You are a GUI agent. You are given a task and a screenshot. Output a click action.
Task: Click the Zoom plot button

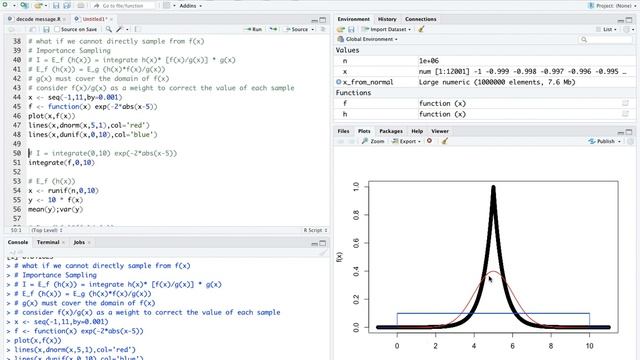373,141
